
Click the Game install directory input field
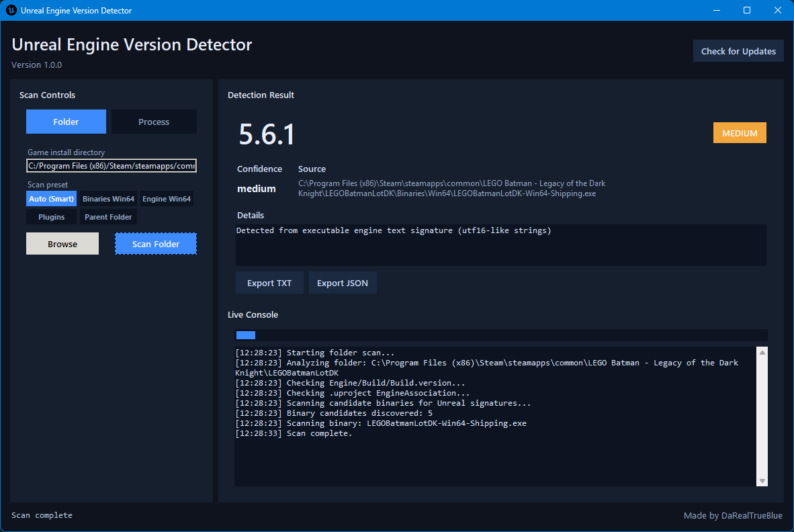pos(112,165)
